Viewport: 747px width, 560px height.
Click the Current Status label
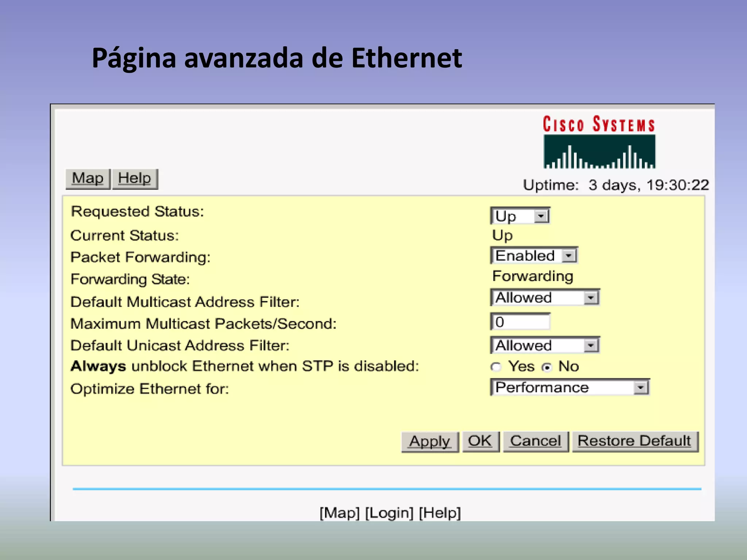tap(125, 236)
